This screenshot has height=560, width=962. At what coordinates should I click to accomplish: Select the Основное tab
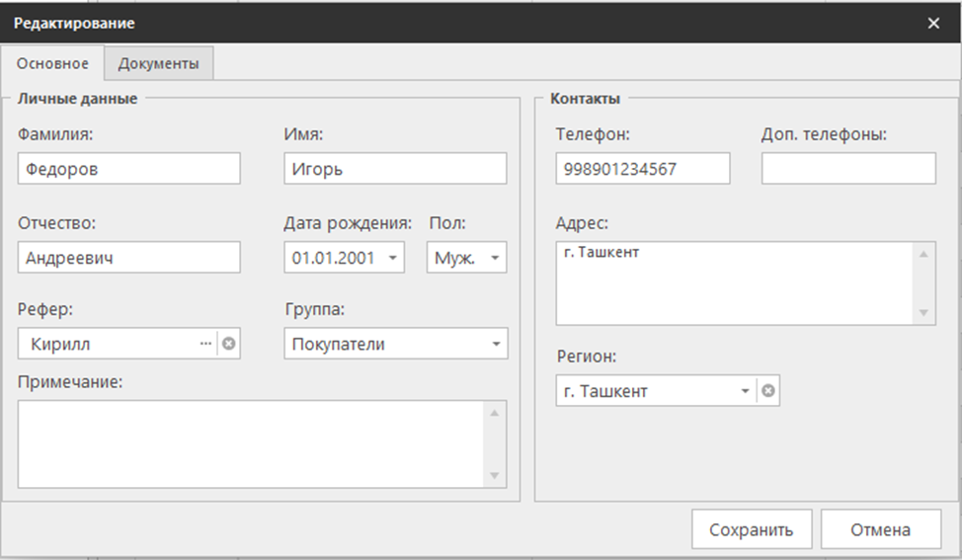coord(53,64)
